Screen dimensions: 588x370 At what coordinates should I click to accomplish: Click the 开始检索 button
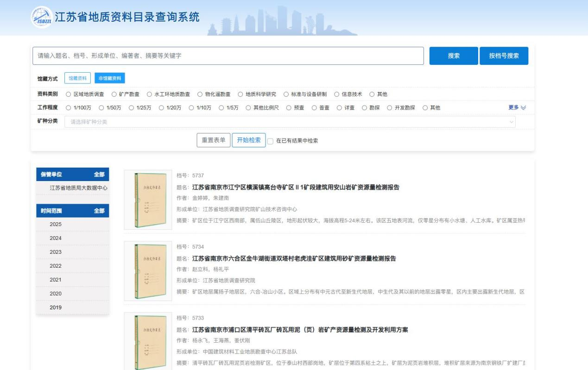249,140
